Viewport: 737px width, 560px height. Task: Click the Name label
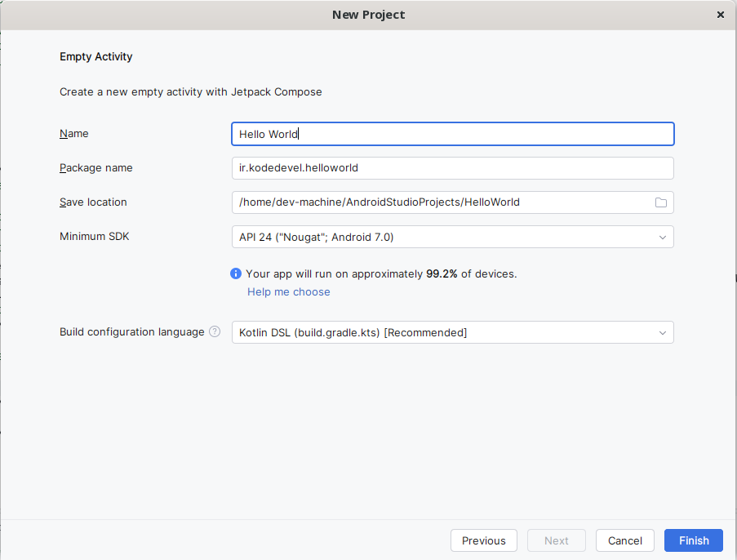point(73,134)
